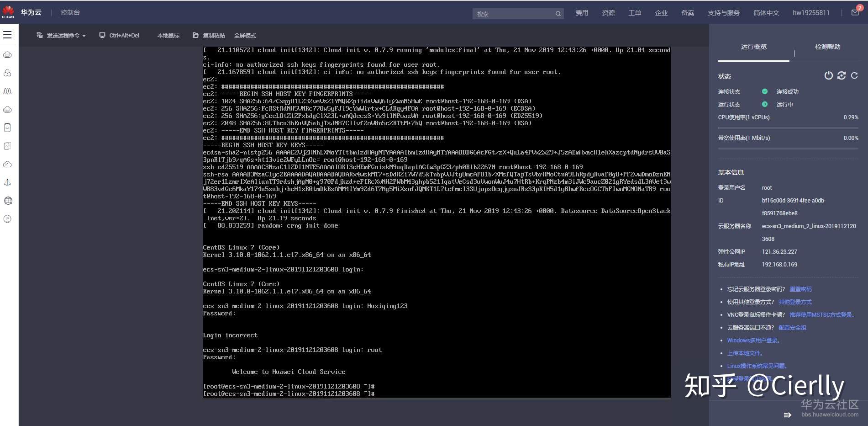Image resolution: width=868 pixels, height=426 pixels.
Task: Click the restart server icon beside power
Action: (842, 75)
